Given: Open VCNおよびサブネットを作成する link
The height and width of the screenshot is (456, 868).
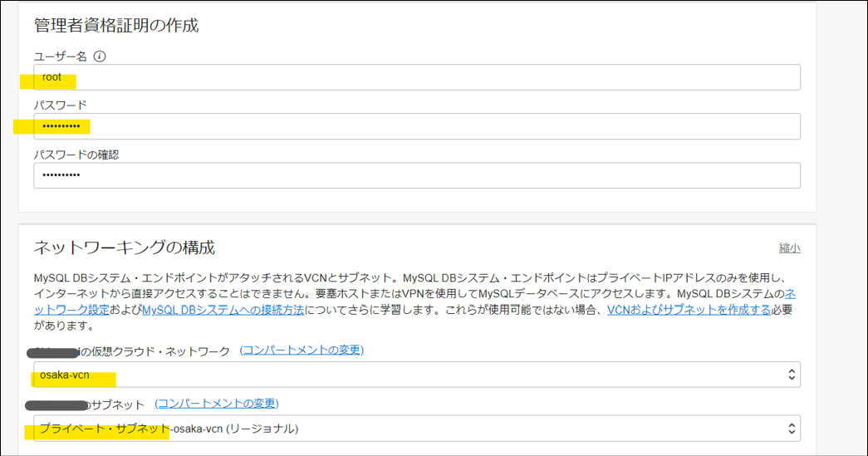Looking at the screenshot, I should 689,310.
